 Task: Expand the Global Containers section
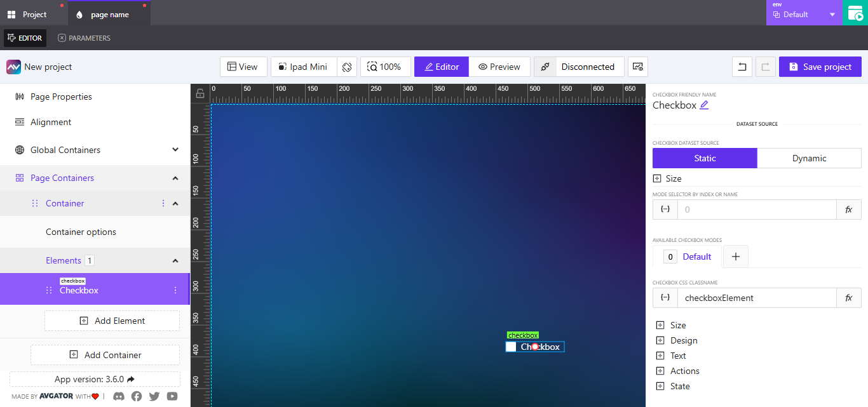point(175,150)
